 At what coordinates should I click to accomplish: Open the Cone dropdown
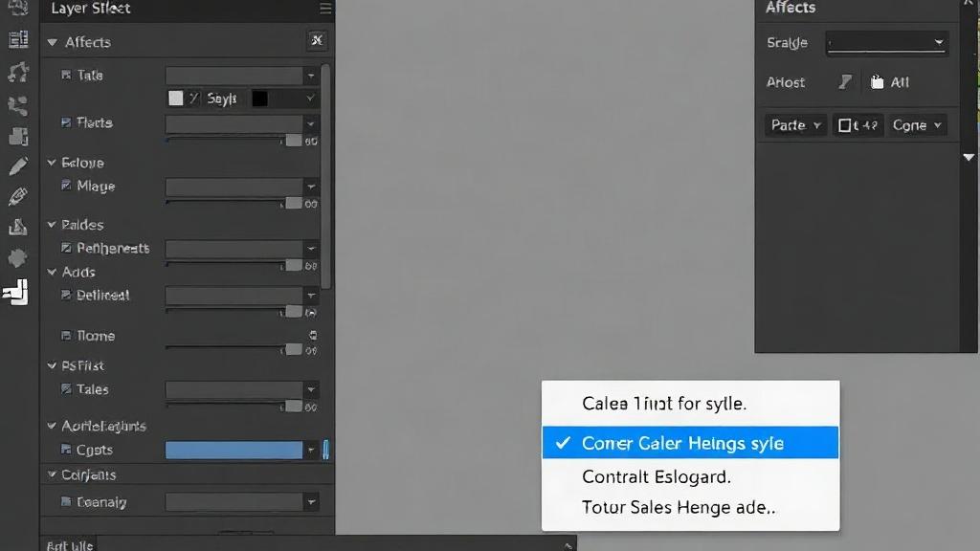click(916, 125)
